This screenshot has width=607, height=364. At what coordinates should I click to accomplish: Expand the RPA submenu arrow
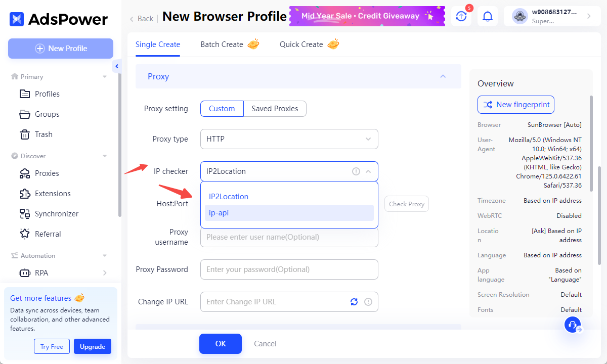105,273
